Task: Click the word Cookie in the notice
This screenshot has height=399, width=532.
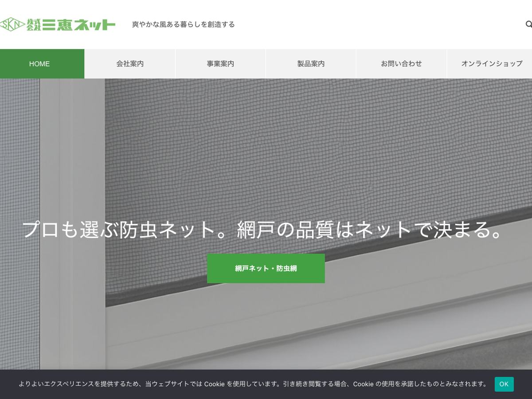Action: pos(214,384)
